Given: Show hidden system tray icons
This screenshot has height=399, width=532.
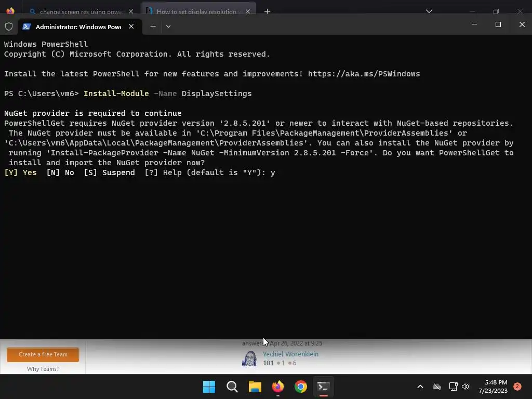Looking at the screenshot, I should coord(420,387).
